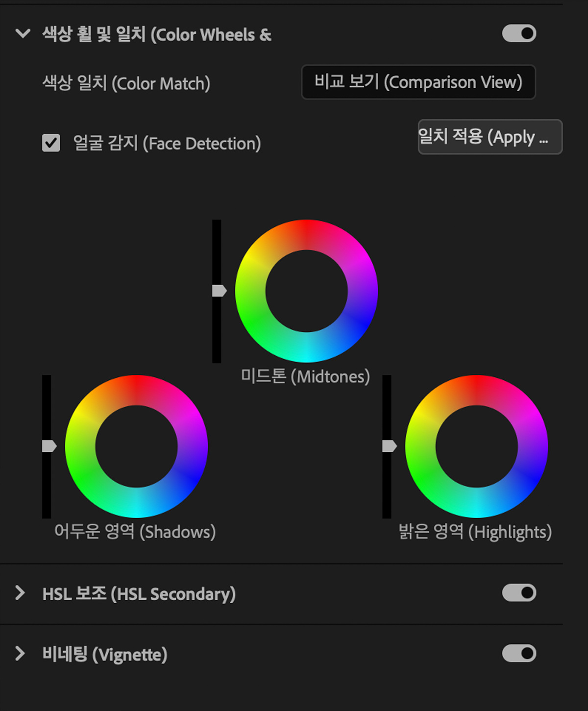The width and height of the screenshot is (588, 711).
Task: Disable the HSL Secondary effect switch
Action: click(x=519, y=593)
